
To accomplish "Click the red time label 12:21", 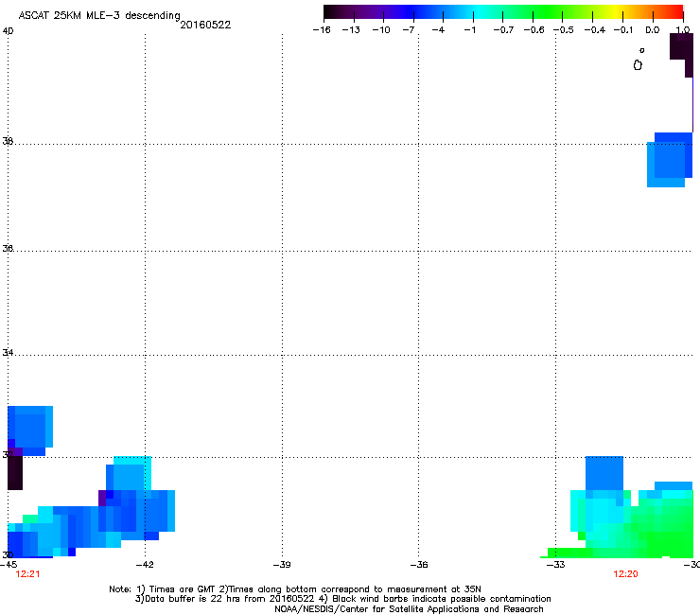I will click(x=27, y=574).
